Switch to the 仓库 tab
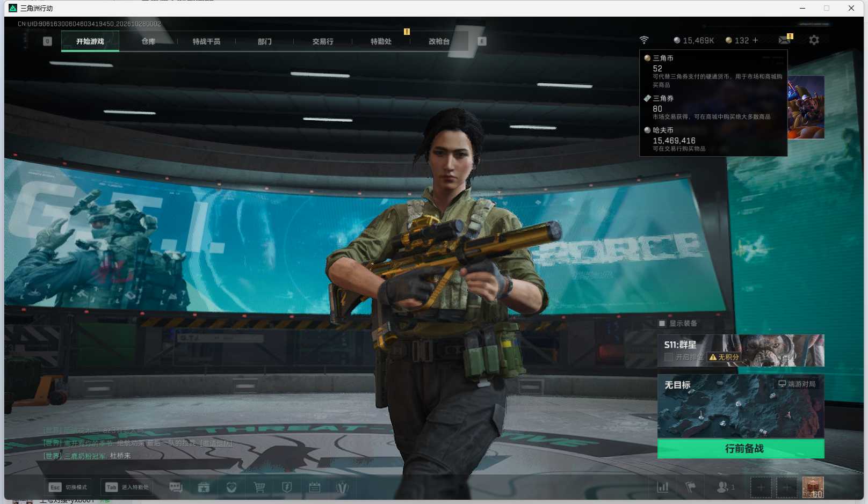Viewport: 868px width, 504px height. pos(148,41)
